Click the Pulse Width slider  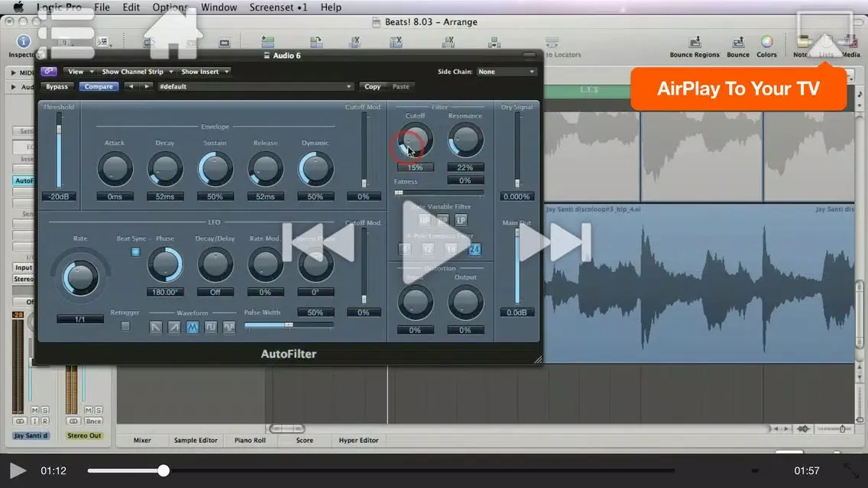pyautogui.click(x=288, y=325)
